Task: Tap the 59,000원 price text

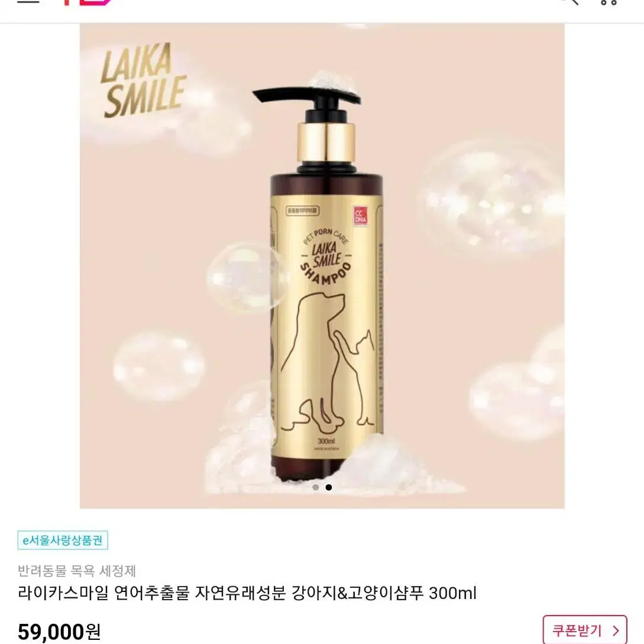Action: coord(59,631)
